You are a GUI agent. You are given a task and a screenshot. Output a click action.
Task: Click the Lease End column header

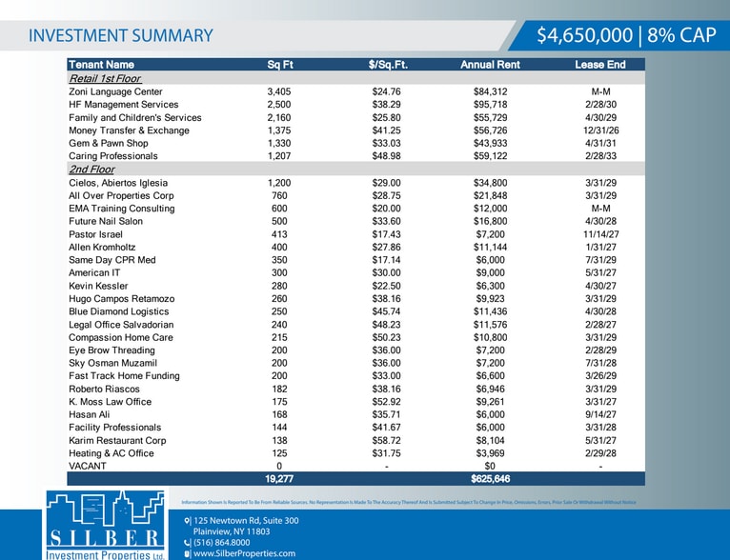(600, 65)
